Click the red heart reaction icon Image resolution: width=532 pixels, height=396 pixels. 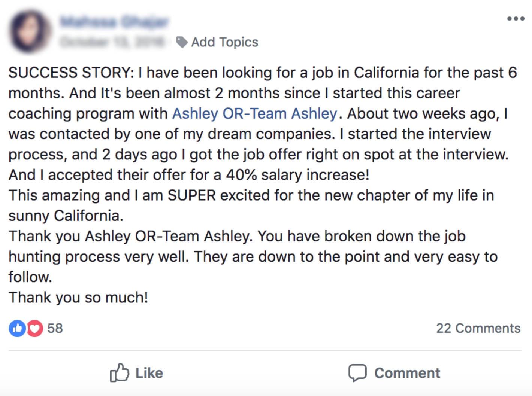(x=35, y=328)
